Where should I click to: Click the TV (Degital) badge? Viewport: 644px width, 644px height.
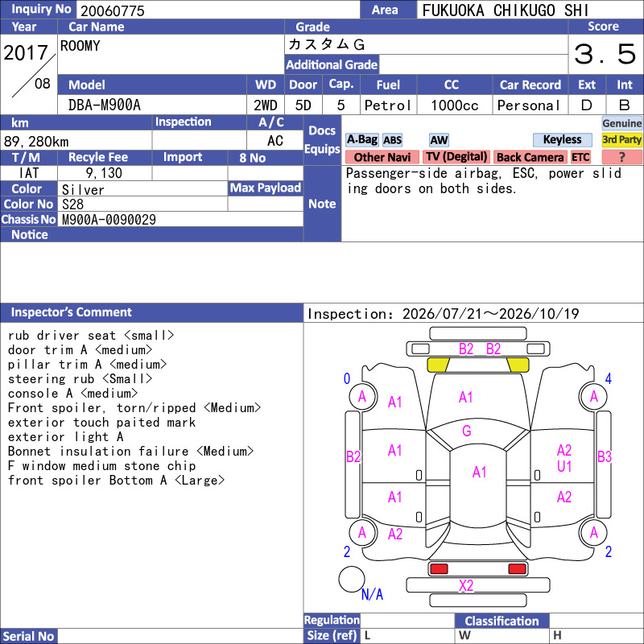456,157
